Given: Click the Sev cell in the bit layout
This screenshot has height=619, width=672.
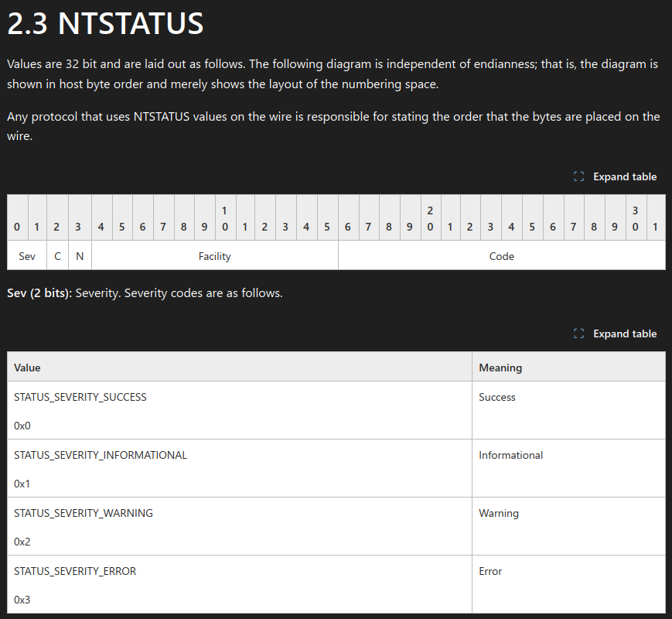Looking at the screenshot, I should [27, 256].
